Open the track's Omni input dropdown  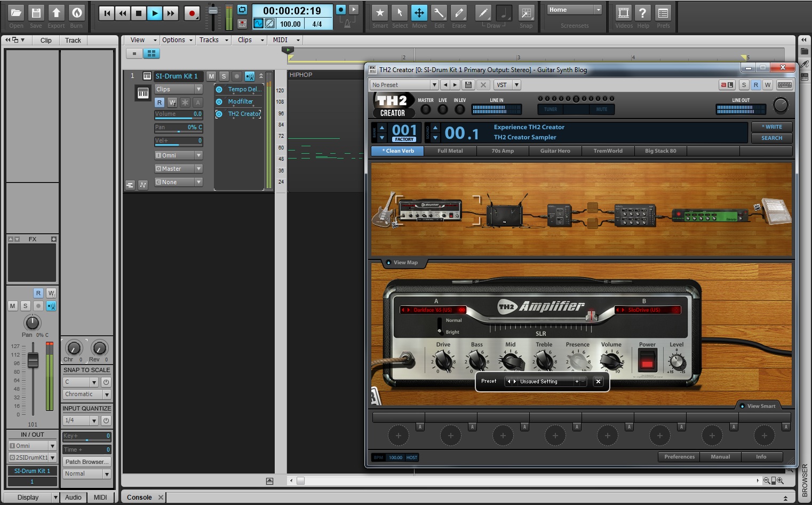click(178, 155)
